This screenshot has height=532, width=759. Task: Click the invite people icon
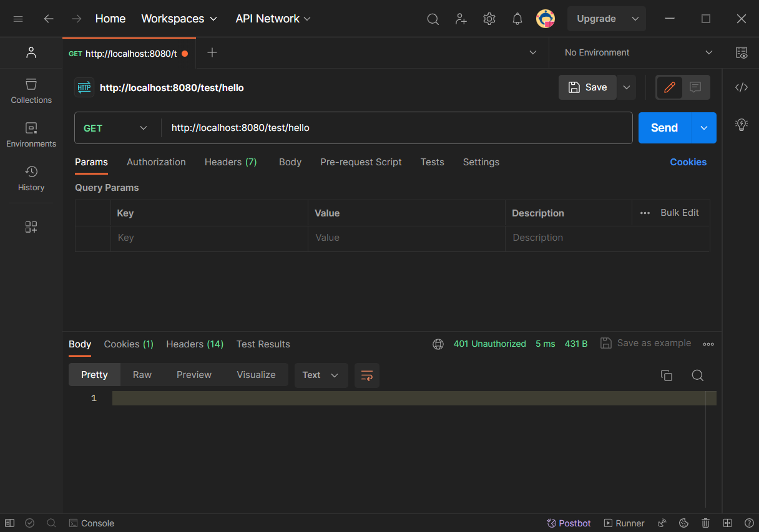pyautogui.click(x=461, y=19)
